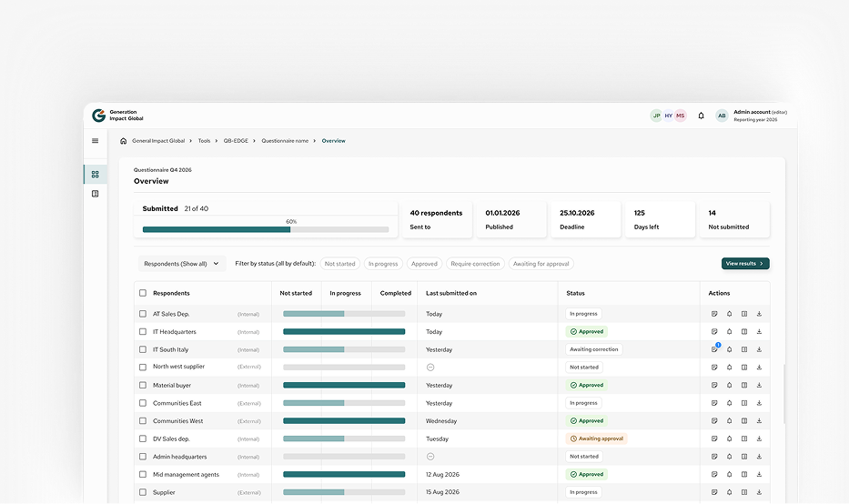Open the MS user avatar
Screen dimensions: 849x504
(x=681, y=116)
